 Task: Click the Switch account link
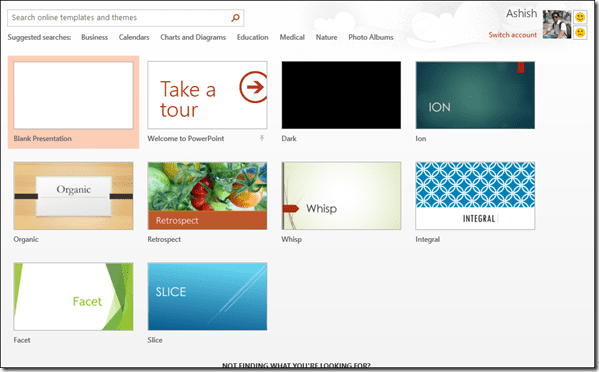click(x=513, y=35)
